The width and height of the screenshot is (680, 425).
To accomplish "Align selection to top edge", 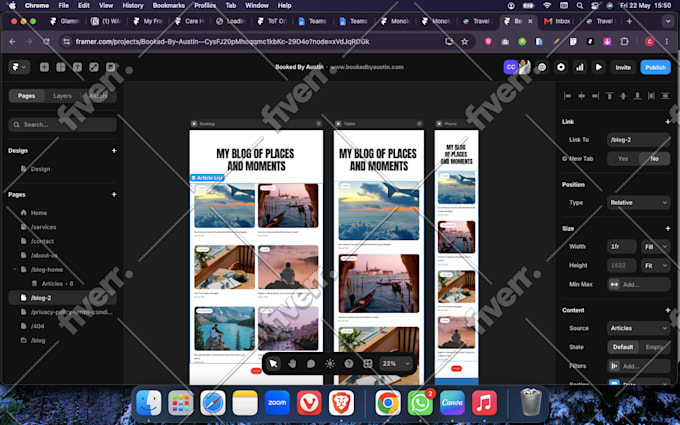I will coord(609,96).
